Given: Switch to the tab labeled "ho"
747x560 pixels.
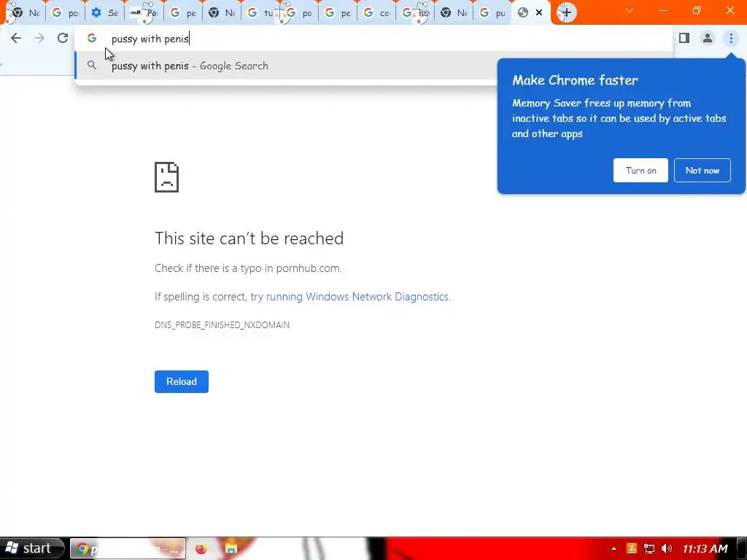Looking at the screenshot, I should 415,13.
